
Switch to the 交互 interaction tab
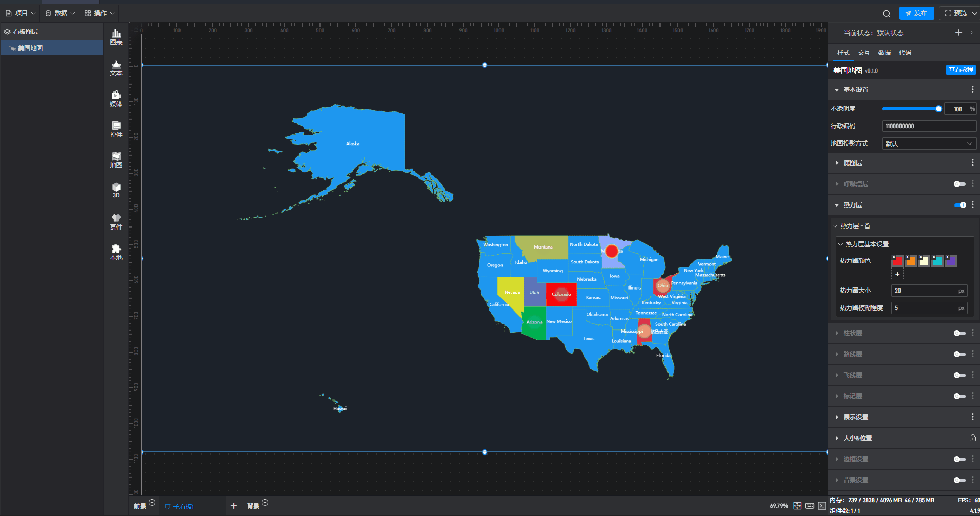click(864, 53)
